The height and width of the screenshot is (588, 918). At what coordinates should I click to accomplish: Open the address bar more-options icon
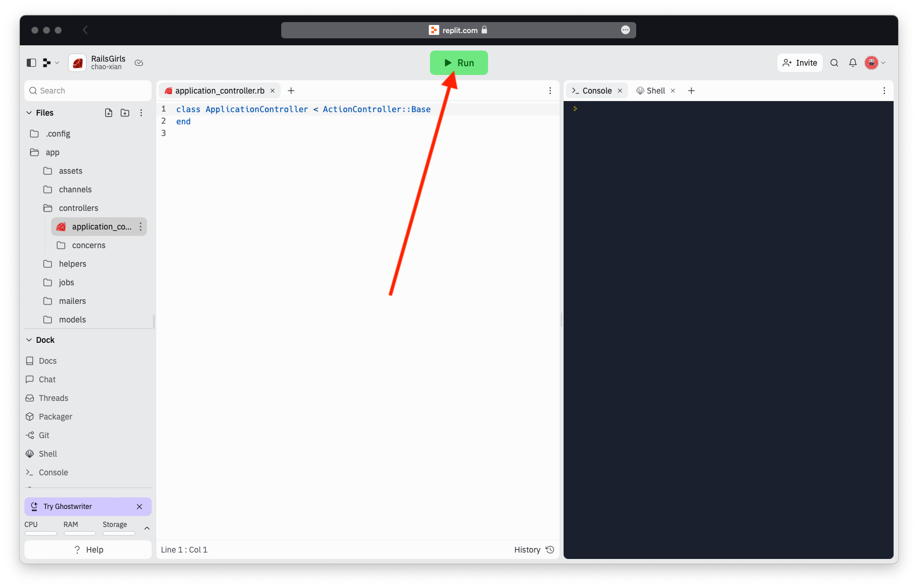point(625,30)
